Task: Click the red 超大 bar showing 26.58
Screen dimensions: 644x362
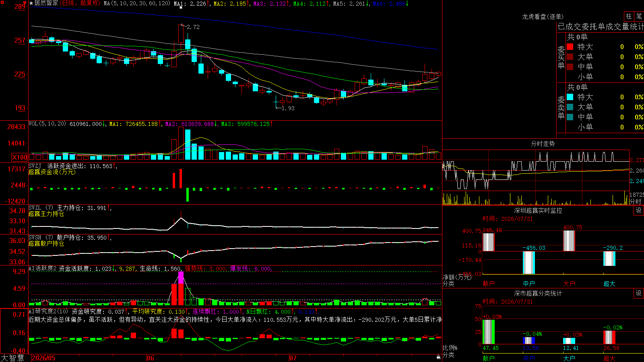Action: click(x=609, y=337)
